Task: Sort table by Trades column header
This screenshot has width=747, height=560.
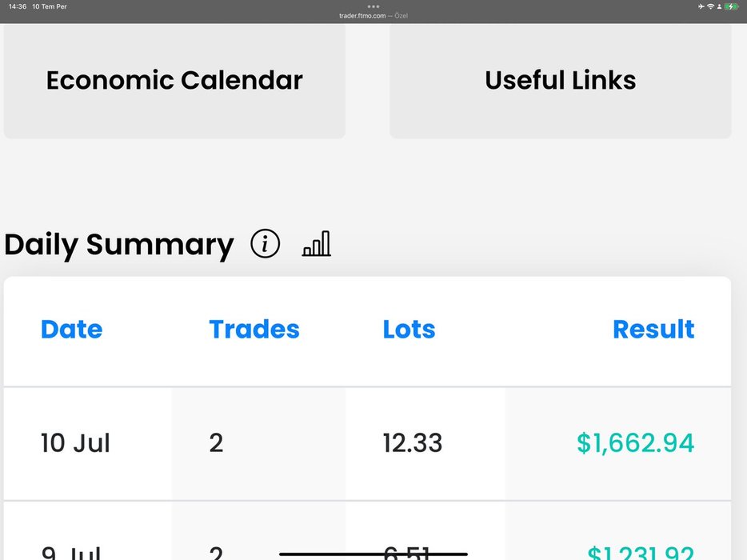Action: [254, 330]
